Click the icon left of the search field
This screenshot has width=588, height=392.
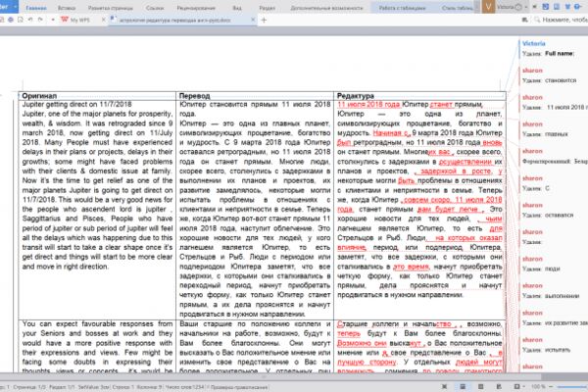[x=525, y=20]
